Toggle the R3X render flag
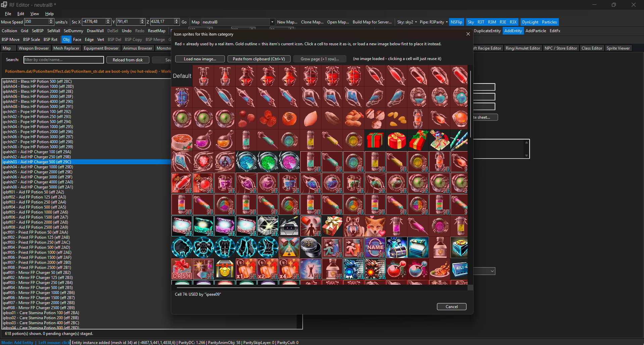Image resolution: width=644 pixels, height=345 pixels. (x=513, y=22)
